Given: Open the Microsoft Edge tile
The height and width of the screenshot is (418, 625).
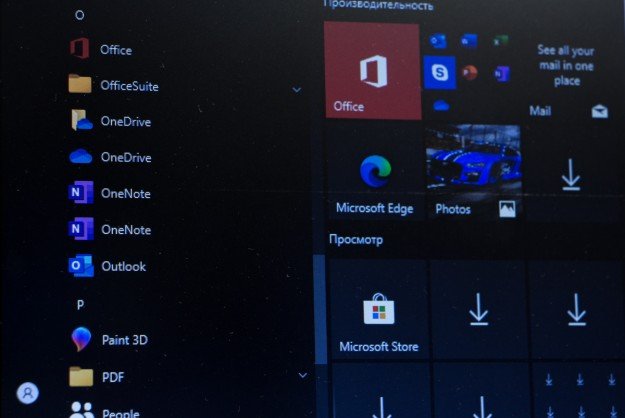Looking at the screenshot, I should click(x=375, y=173).
